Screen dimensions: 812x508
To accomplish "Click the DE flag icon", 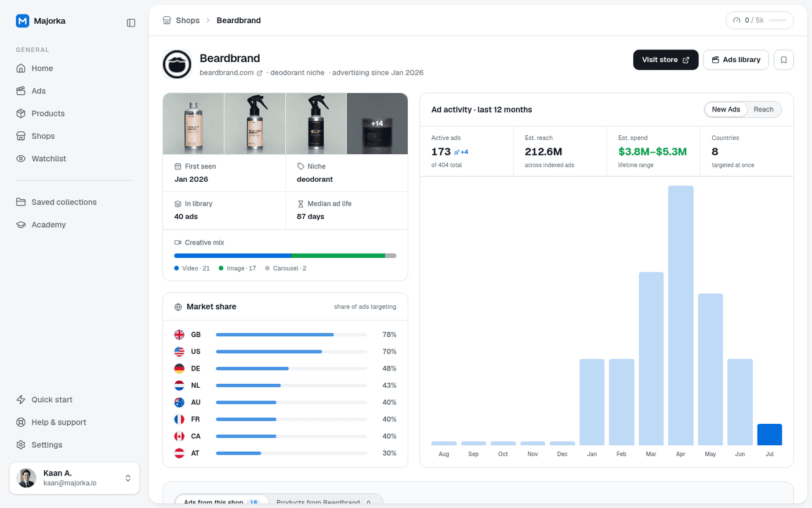I will (x=179, y=368).
